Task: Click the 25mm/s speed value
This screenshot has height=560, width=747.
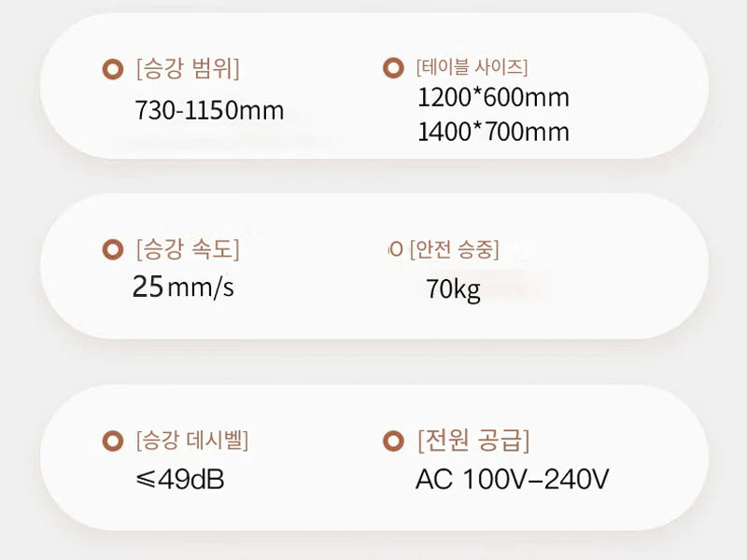Action: tap(183, 287)
